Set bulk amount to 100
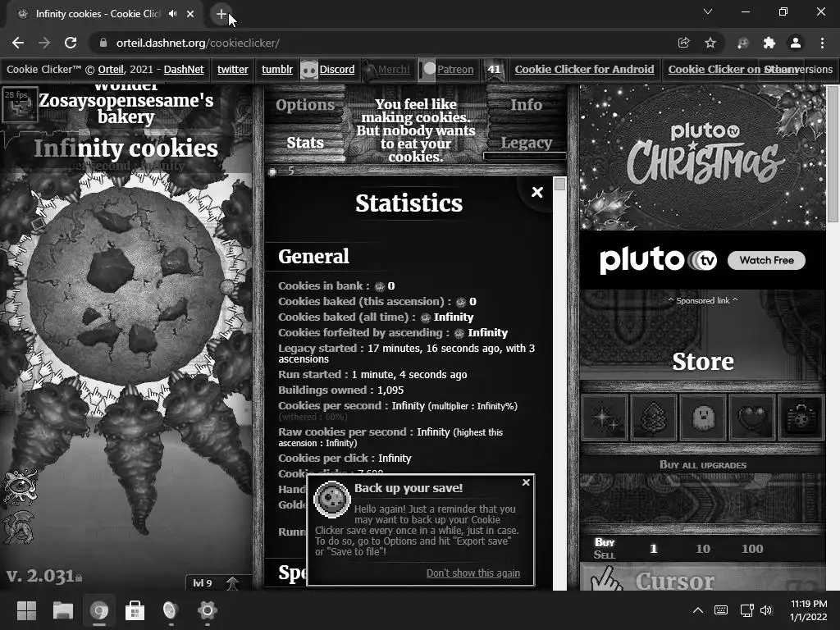The height and width of the screenshot is (630, 840). click(752, 549)
